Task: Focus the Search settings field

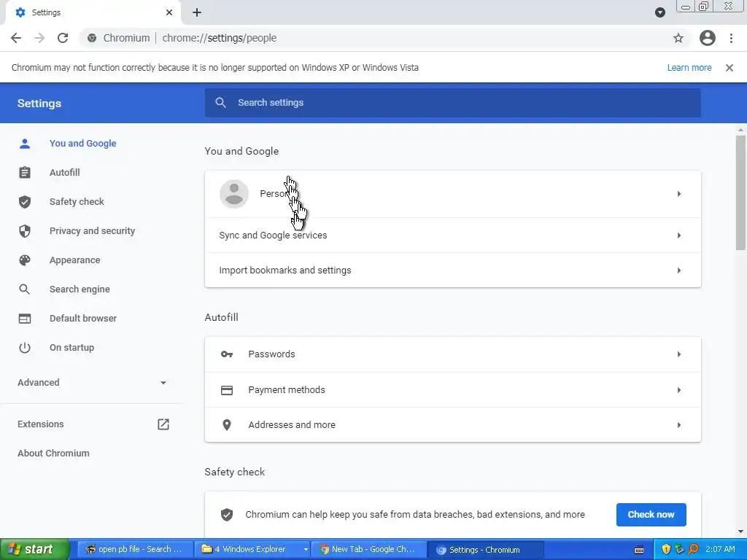Action: tap(452, 102)
